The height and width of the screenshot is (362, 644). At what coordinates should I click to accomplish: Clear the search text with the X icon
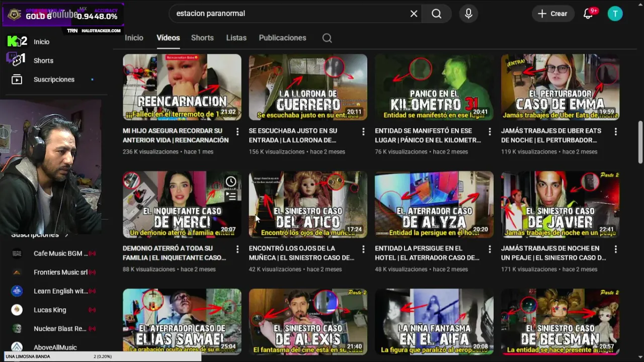tap(414, 14)
